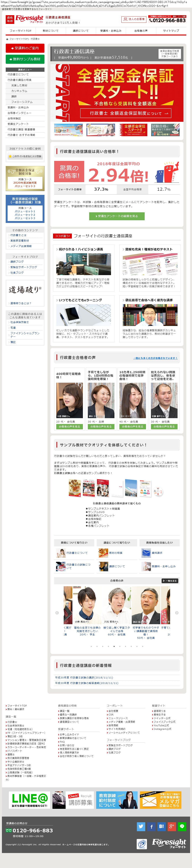Open the 続けられる！ハイビジョン講義 card heading

81,249
